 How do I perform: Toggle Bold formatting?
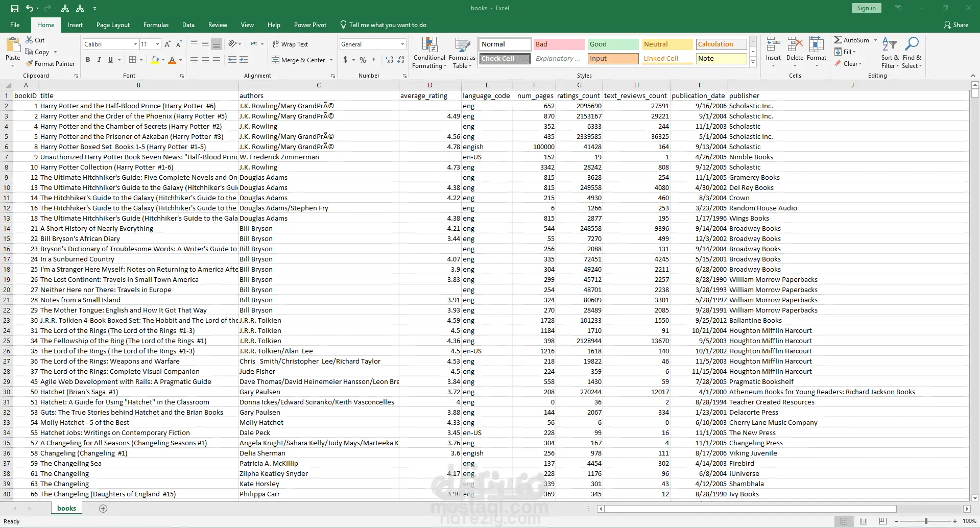(x=88, y=60)
